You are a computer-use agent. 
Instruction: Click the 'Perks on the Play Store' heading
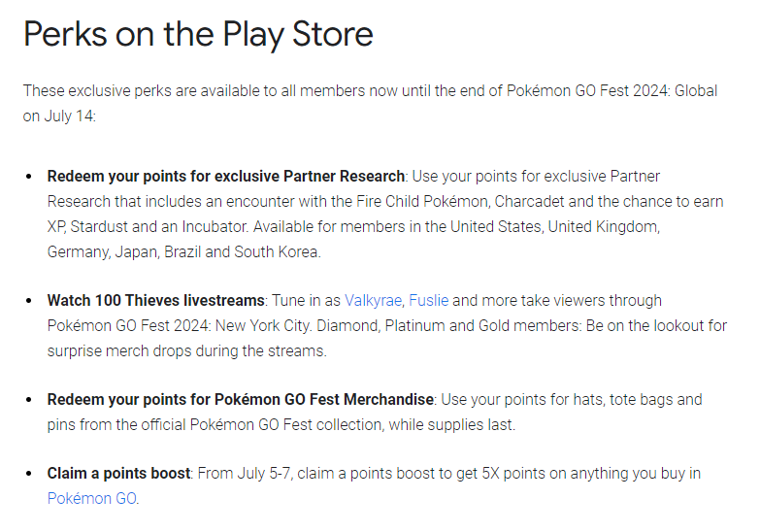(198, 35)
